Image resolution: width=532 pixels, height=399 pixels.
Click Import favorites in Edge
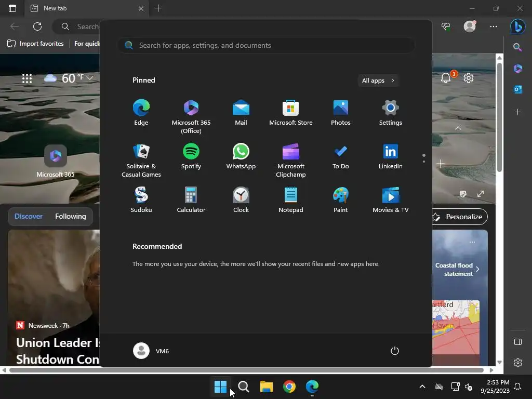tap(36, 44)
